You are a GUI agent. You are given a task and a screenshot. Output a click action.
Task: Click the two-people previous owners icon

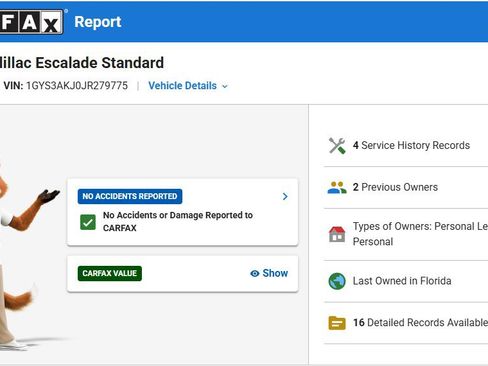click(x=337, y=187)
